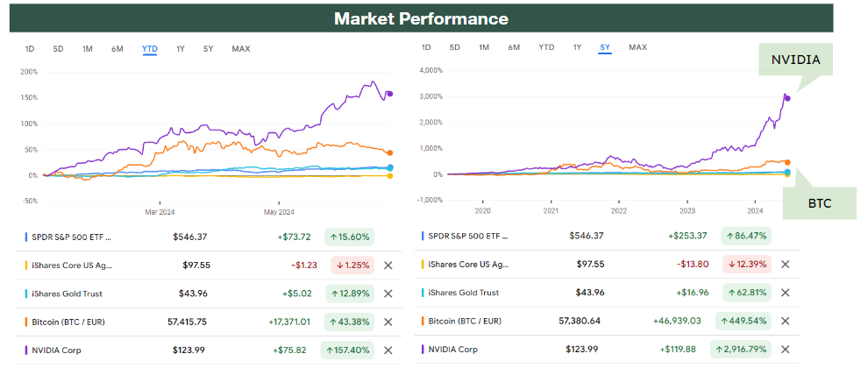Open NVIDIA Corp in right list

click(452, 350)
